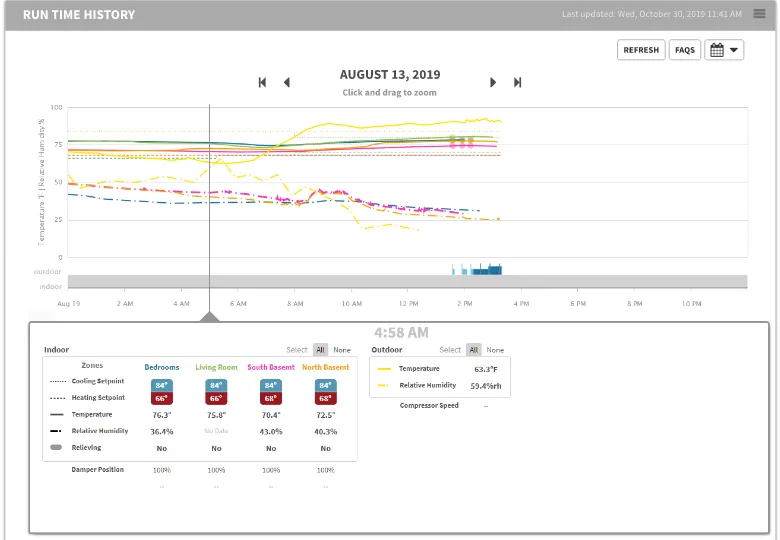780x540 pixels.
Task: Click the outdoor humidity value 59.4%rh
Action: (x=486, y=386)
